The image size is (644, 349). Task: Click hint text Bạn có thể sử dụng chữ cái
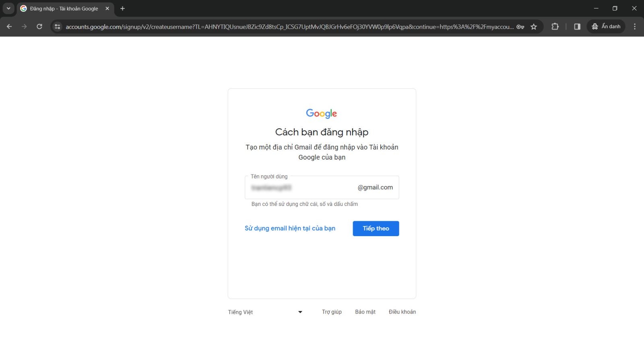(305, 204)
